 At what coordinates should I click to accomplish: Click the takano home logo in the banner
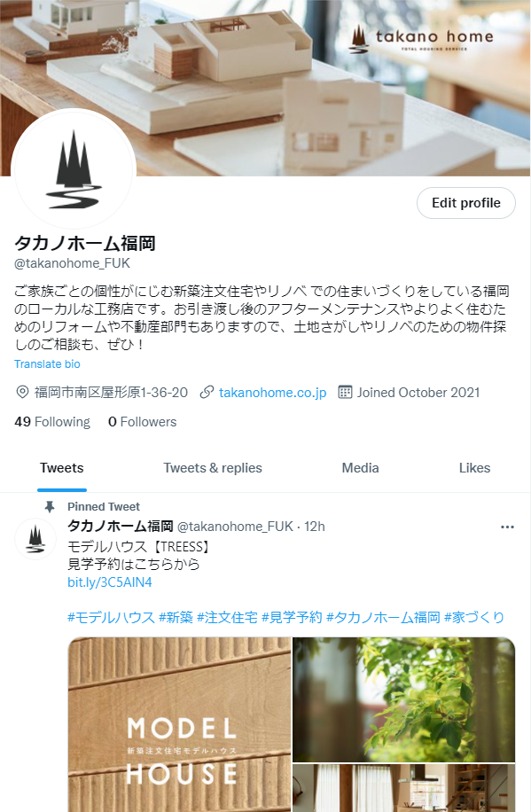click(422, 39)
